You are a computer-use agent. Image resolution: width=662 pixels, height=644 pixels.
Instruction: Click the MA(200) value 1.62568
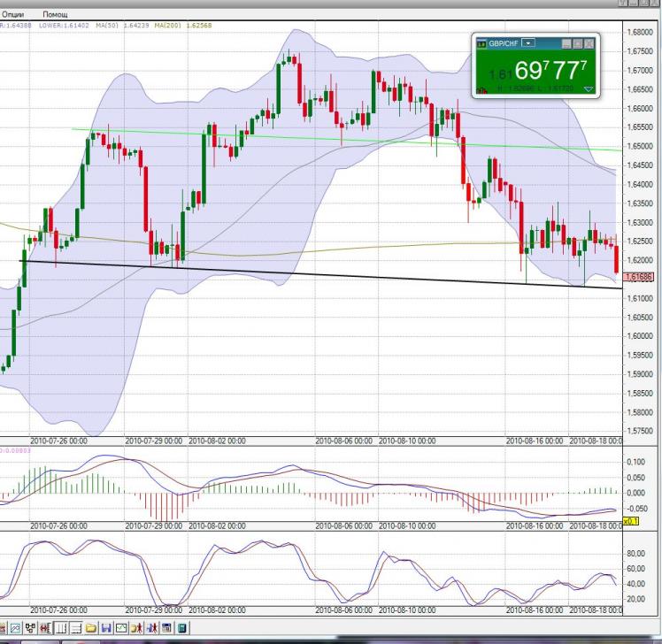point(199,26)
